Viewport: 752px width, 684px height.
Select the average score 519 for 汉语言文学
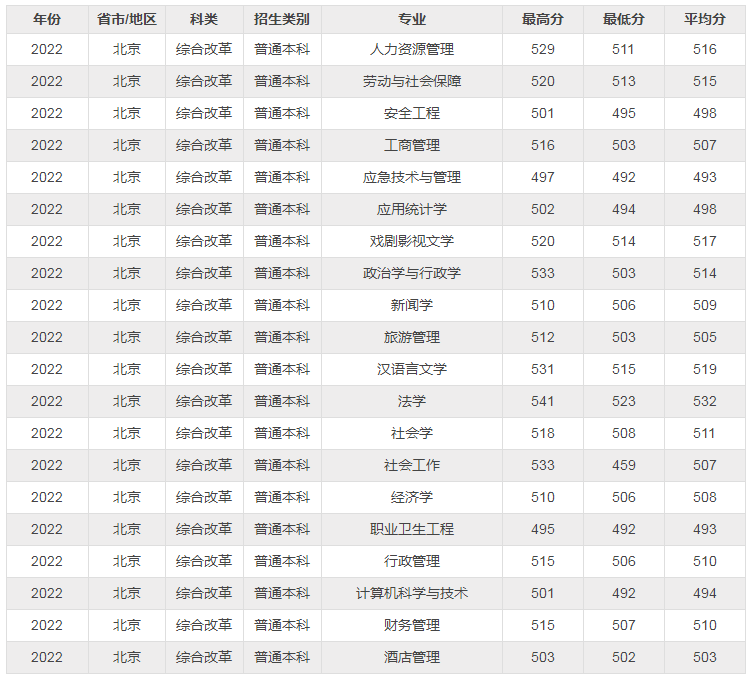(704, 369)
